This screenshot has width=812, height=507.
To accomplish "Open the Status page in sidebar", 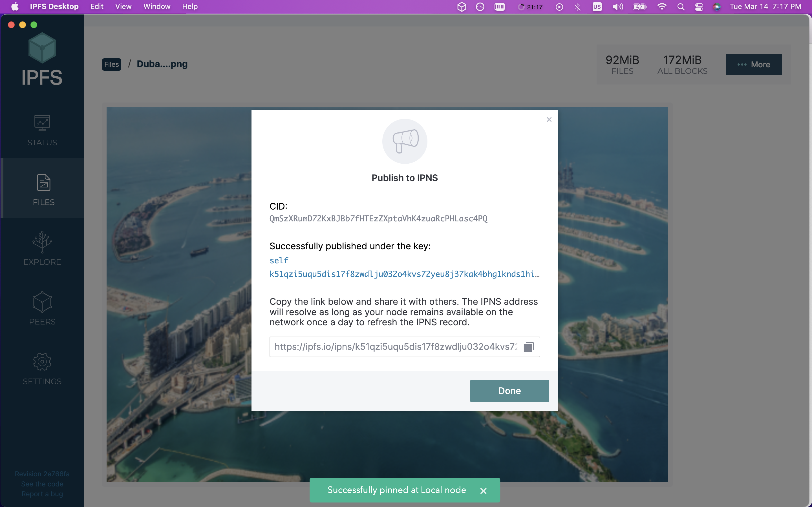I will coord(42,130).
